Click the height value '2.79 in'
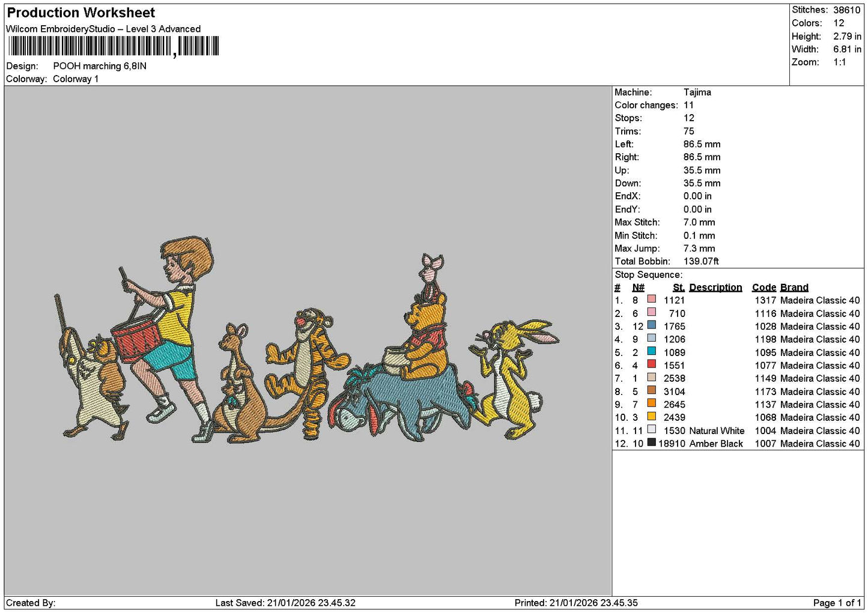Screen dimensions: 868x613 pos(847,36)
